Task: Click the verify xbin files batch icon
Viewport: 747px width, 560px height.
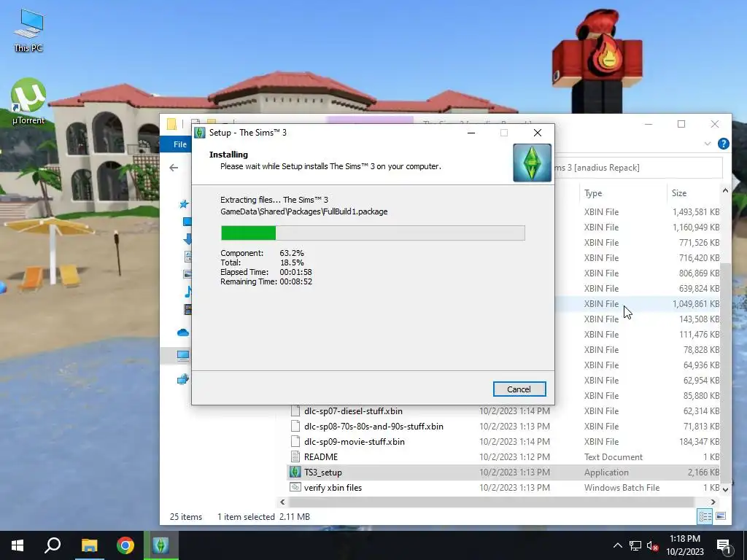Action: [295, 487]
